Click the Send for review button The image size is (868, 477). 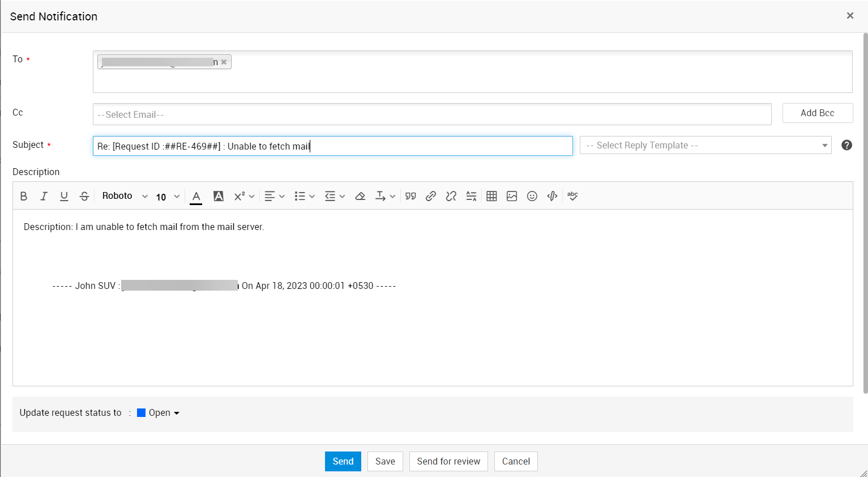click(448, 461)
